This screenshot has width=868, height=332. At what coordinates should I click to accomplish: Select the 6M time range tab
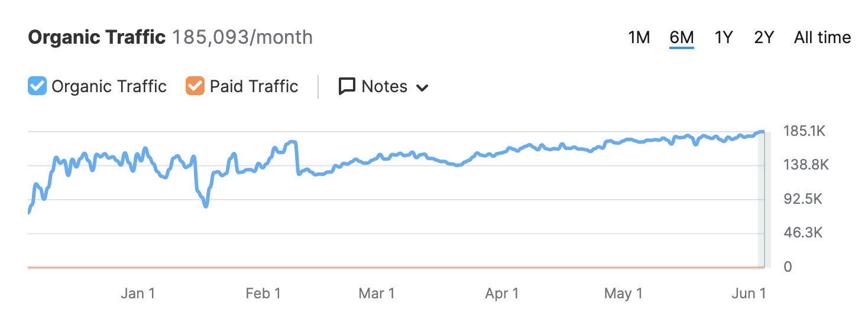(681, 38)
